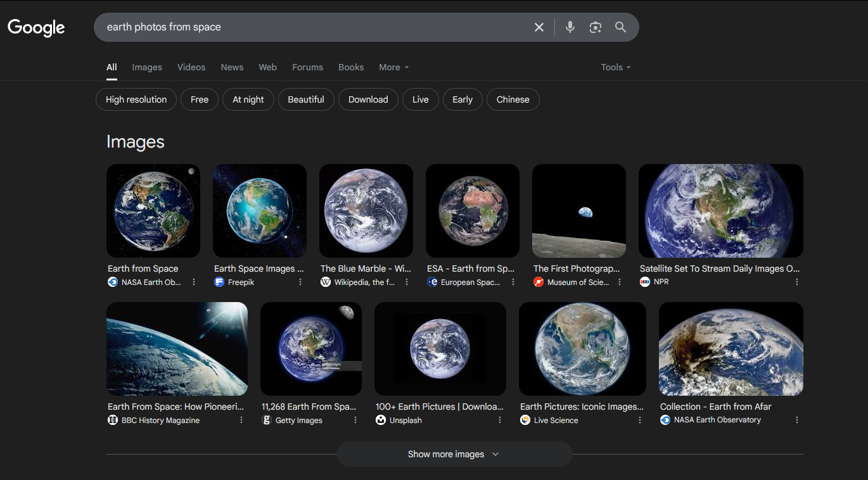Open the NPR satellite Earth thumbnail

(721, 211)
